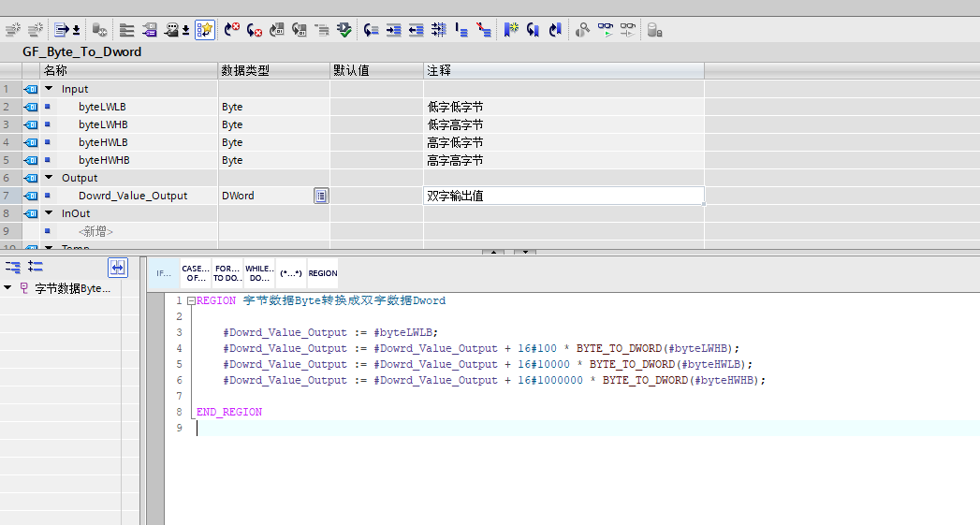Collapse the Input section
The image size is (980, 525).
tap(49, 89)
